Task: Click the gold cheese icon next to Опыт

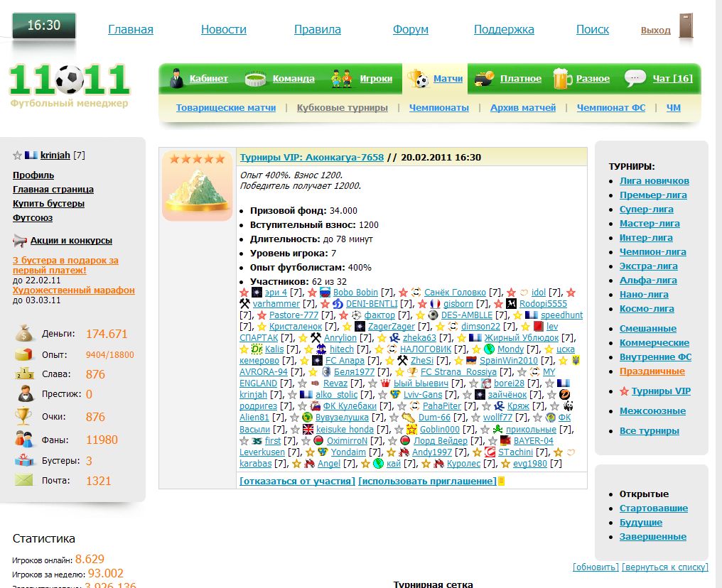Action: click(24, 354)
